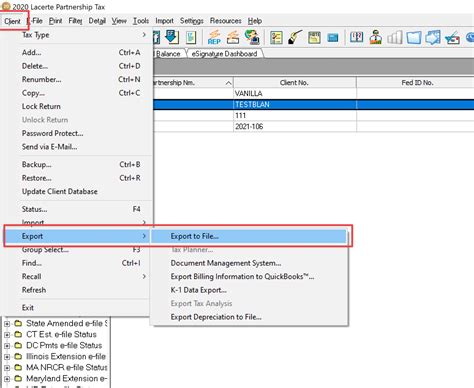Choose Export Depreciation to File...
Screen dimensions: 474x388
click(249, 317)
